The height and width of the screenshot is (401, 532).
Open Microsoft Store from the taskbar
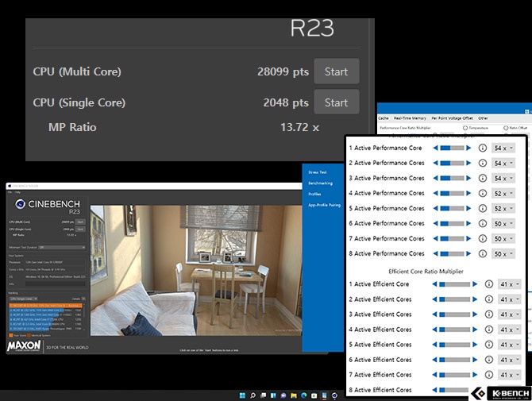coord(314,395)
